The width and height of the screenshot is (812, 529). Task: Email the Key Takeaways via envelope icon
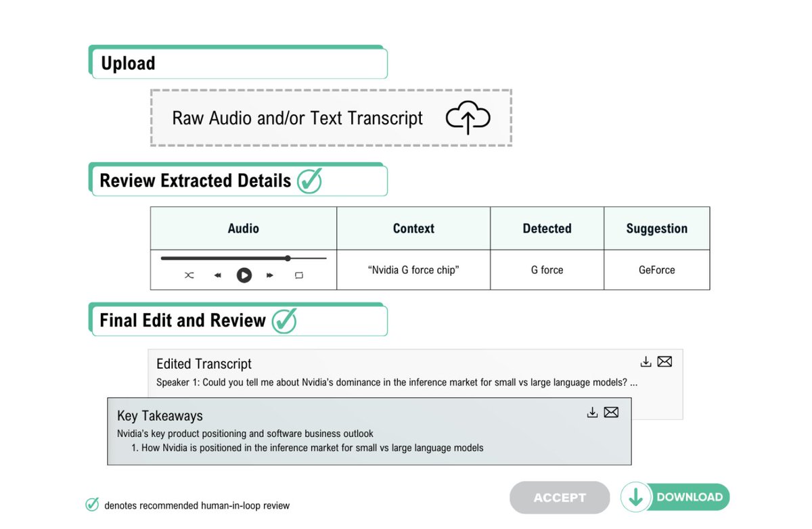click(x=611, y=413)
